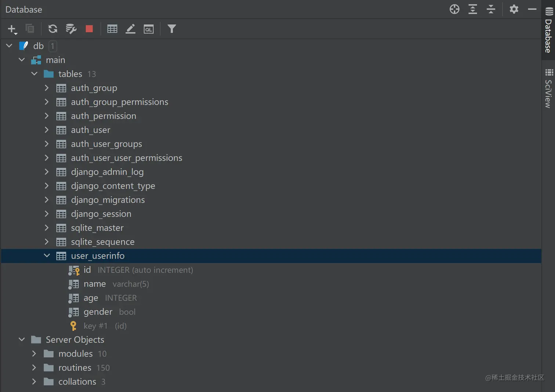The height and width of the screenshot is (392, 555).
Task: Select the sqlite_sequence table
Action: pyautogui.click(x=103, y=242)
